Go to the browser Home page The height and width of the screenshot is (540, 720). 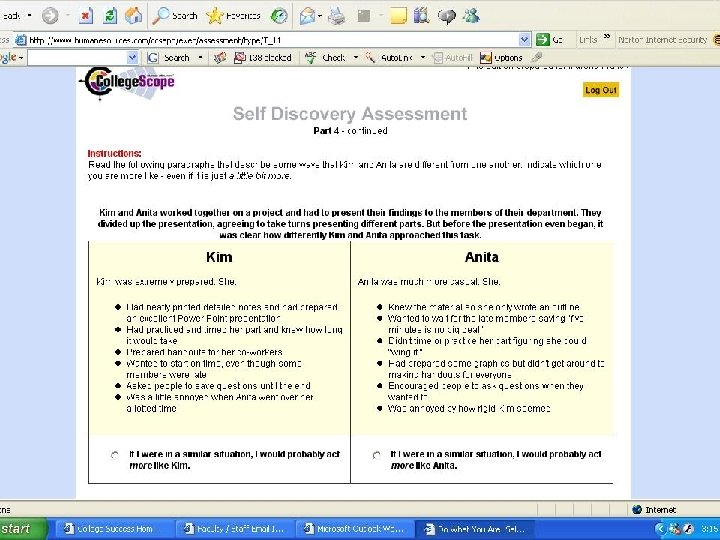pos(134,16)
